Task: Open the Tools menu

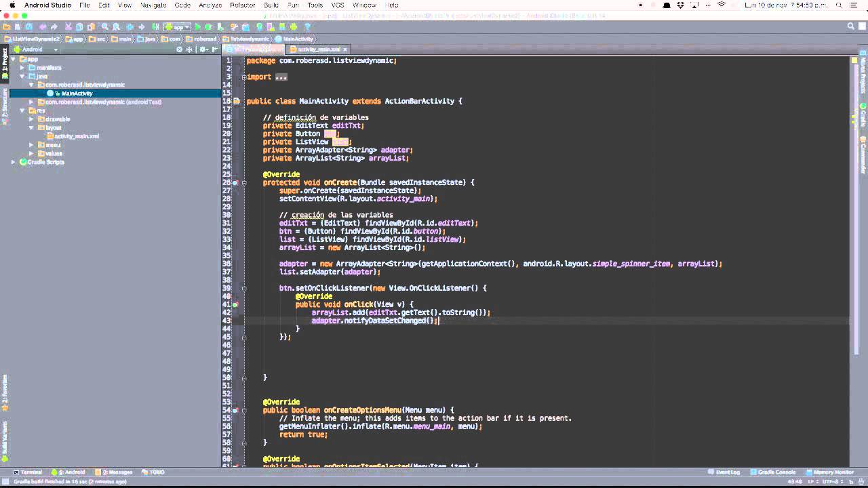Action: pyautogui.click(x=315, y=5)
